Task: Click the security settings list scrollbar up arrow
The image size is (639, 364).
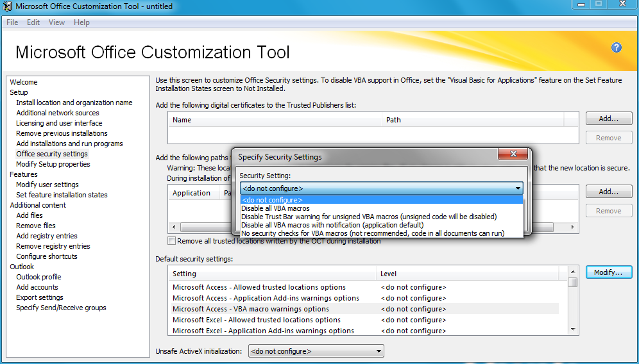Action: 573,272
